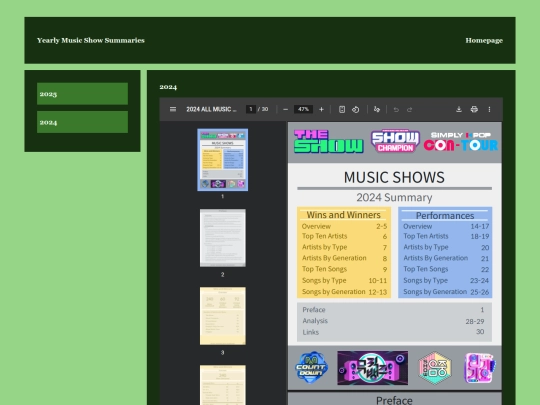Click Wins Artists By Generation entry
This screenshot has width=540, height=405.
tap(344, 258)
